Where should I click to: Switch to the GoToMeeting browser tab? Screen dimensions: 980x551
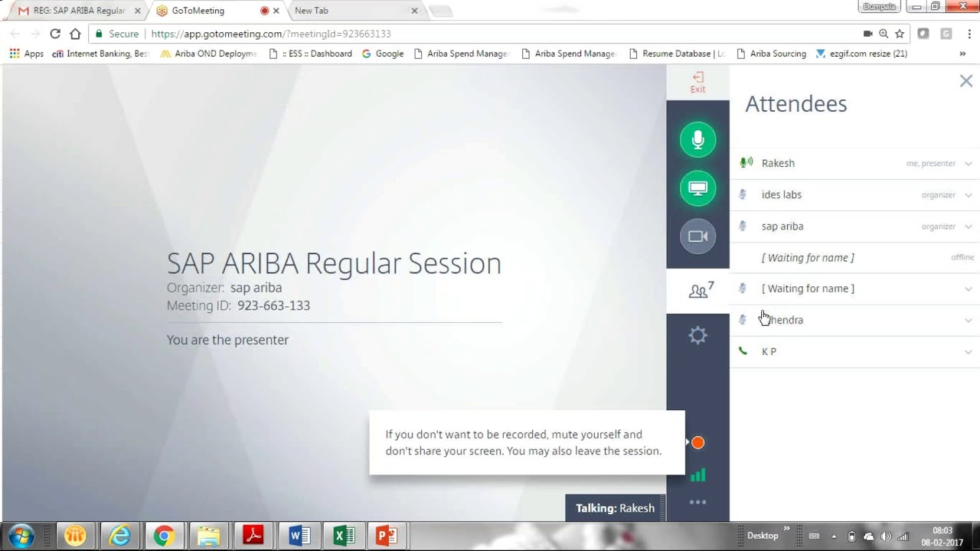[217, 11]
